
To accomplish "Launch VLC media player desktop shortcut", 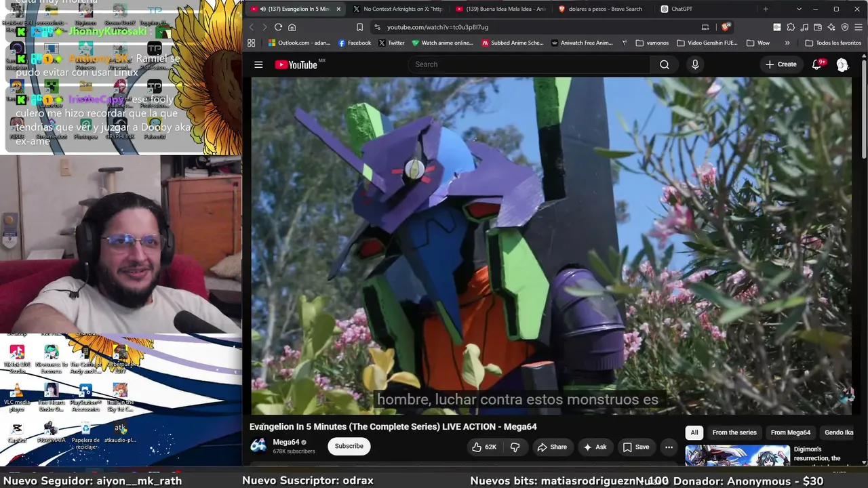I will tap(17, 396).
